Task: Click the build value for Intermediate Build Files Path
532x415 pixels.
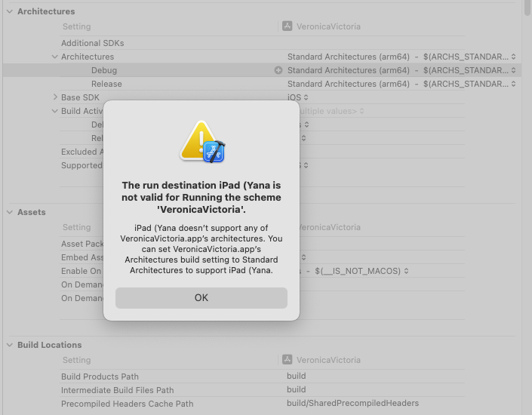Action: 297,389
